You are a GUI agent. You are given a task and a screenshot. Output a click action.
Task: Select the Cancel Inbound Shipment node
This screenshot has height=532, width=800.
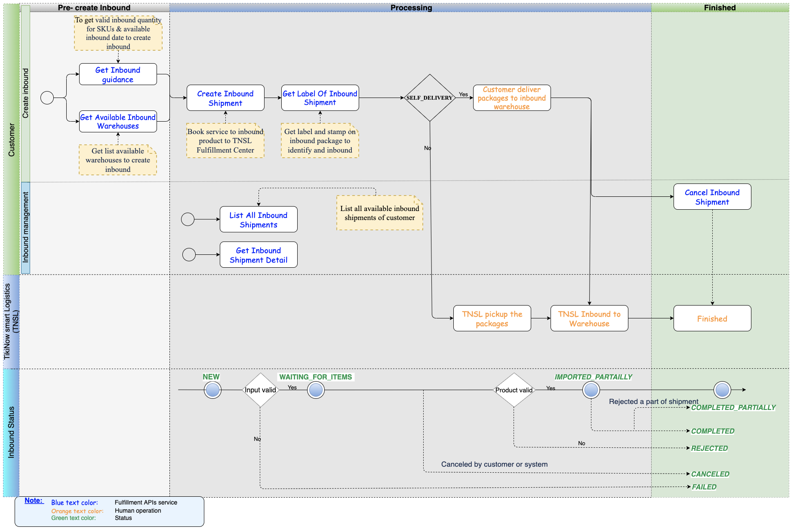[712, 197]
